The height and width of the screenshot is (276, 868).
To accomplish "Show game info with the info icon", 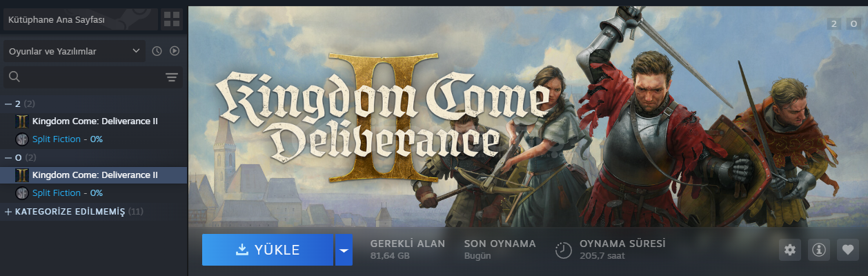I will point(819,250).
